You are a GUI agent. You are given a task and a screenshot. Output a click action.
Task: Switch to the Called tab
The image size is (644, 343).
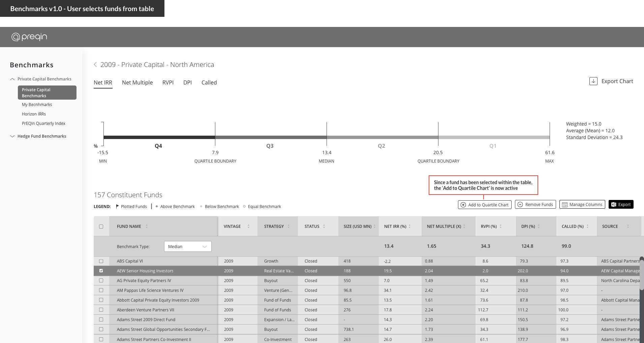coord(209,82)
